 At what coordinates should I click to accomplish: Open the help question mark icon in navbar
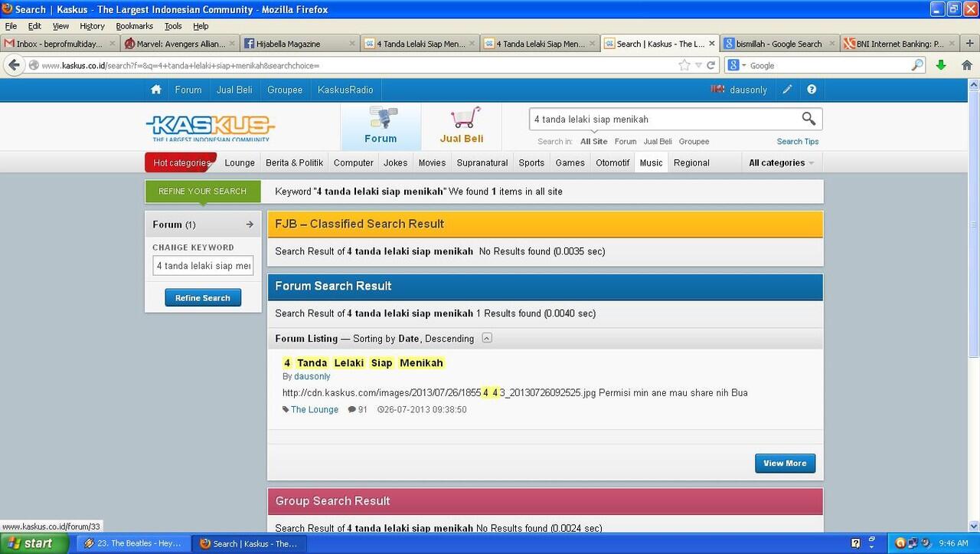(812, 90)
